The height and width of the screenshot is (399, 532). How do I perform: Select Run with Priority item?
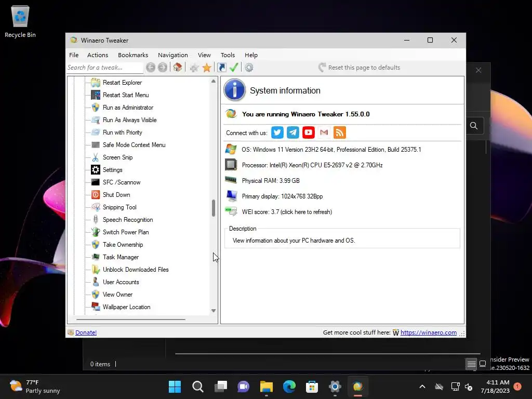123,132
